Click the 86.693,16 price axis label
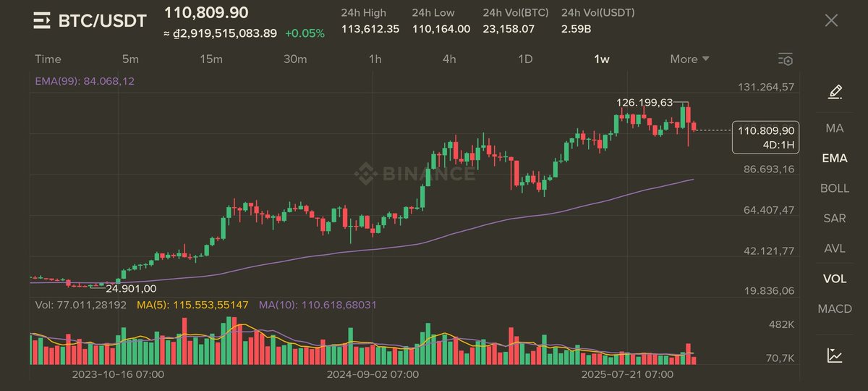 click(x=769, y=169)
